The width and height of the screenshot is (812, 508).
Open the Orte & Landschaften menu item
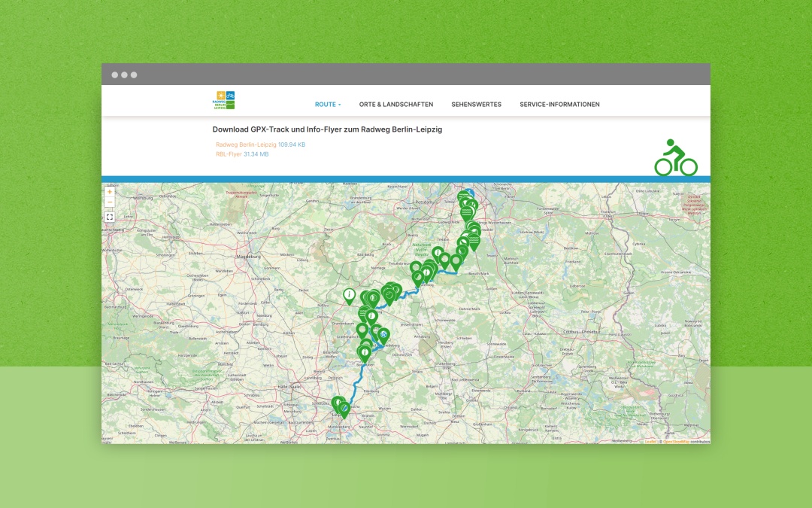point(396,104)
